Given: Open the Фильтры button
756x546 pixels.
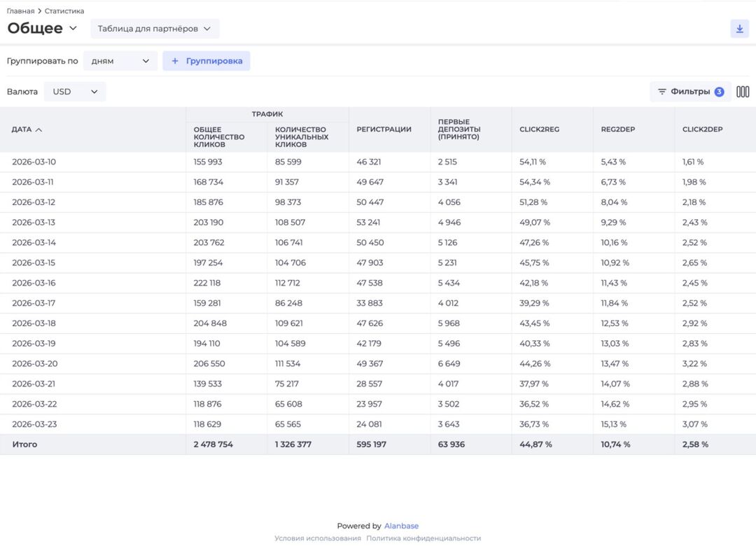Looking at the screenshot, I should [689, 92].
